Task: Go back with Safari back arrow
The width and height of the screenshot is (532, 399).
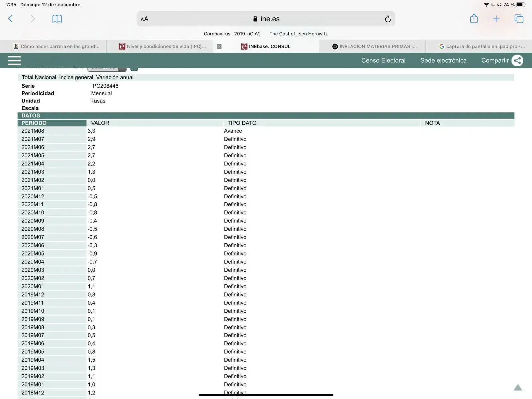Action: (10, 19)
